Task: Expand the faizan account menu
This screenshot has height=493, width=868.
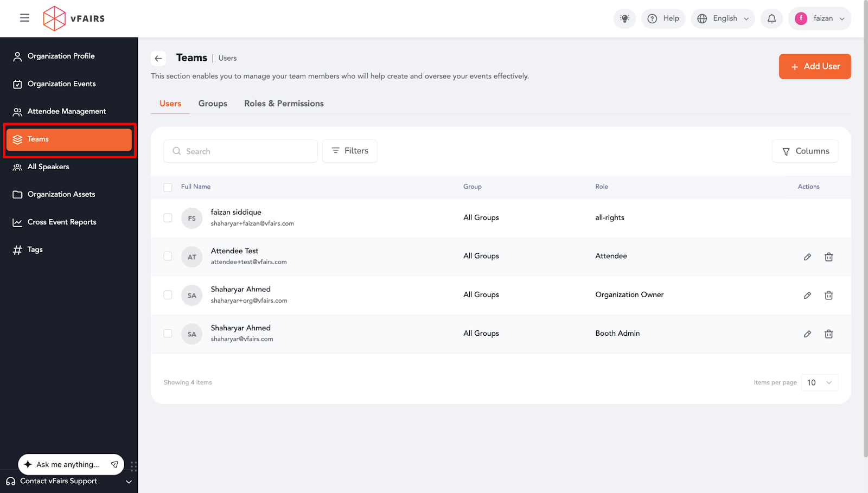Action: (819, 18)
